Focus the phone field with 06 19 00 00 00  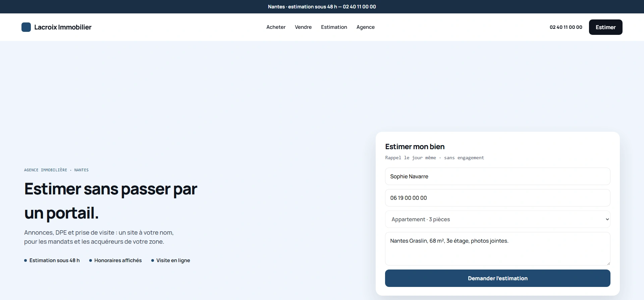[x=498, y=198]
